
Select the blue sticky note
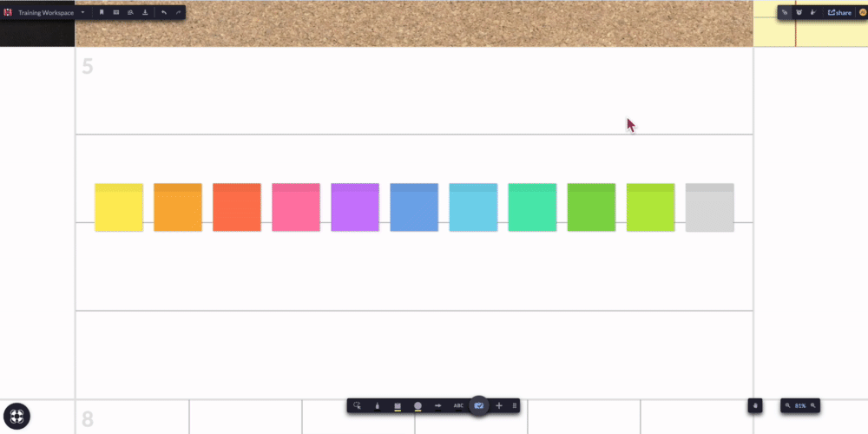coord(414,207)
